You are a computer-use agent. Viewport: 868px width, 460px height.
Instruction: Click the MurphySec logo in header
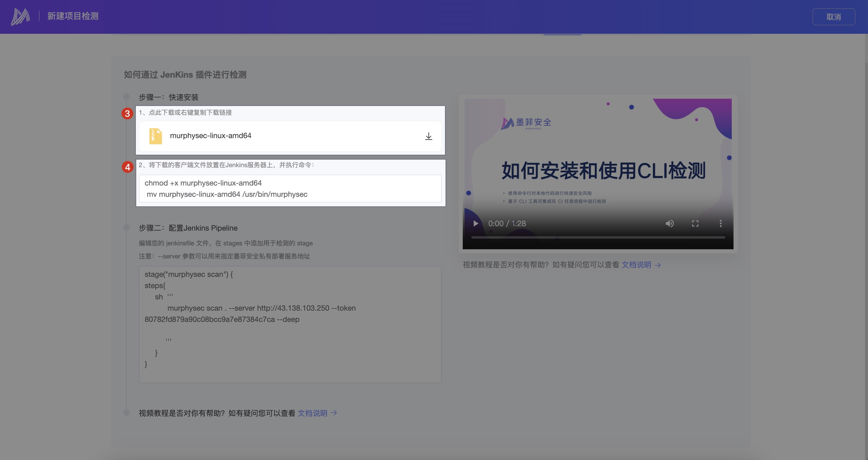[x=20, y=16]
